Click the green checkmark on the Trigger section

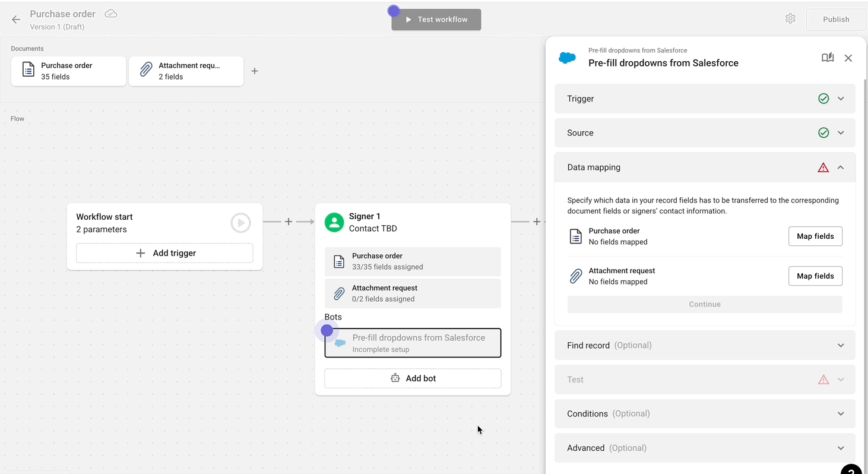[823, 99]
